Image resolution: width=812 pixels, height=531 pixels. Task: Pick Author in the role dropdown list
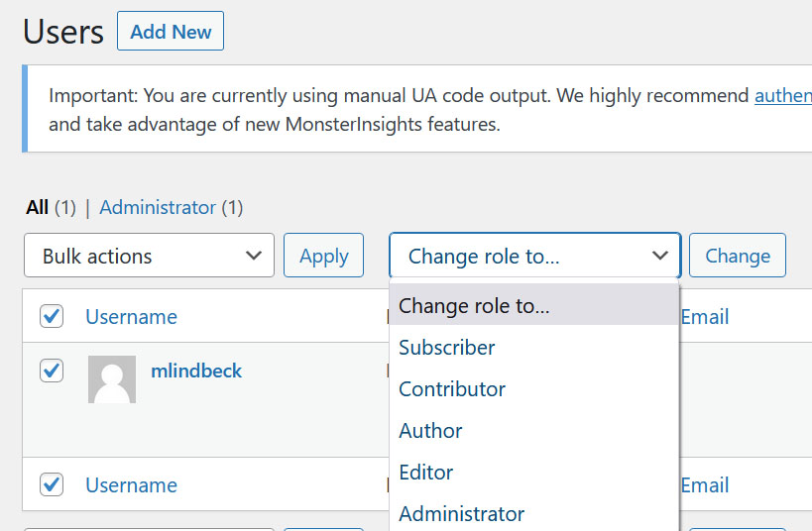[431, 431]
